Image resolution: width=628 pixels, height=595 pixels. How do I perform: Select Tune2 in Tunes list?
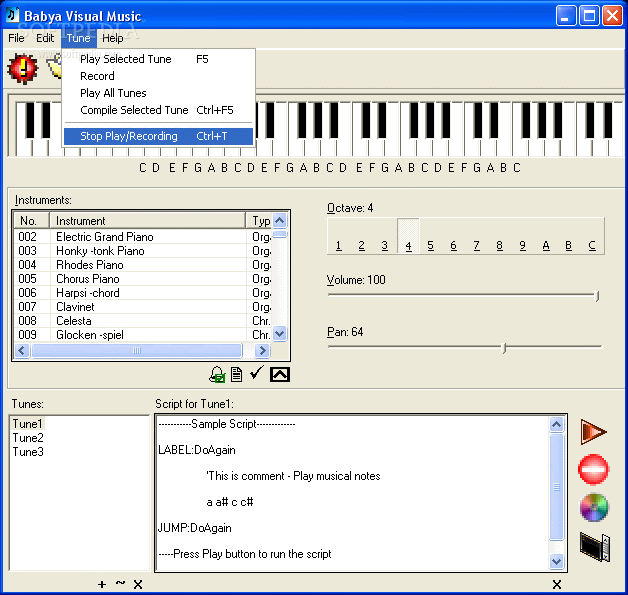[28, 438]
